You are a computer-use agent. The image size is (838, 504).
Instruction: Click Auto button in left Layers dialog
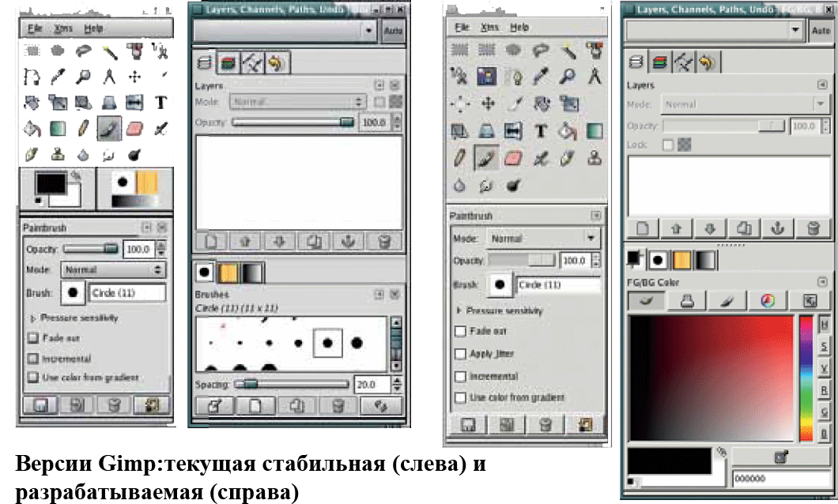tap(393, 31)
